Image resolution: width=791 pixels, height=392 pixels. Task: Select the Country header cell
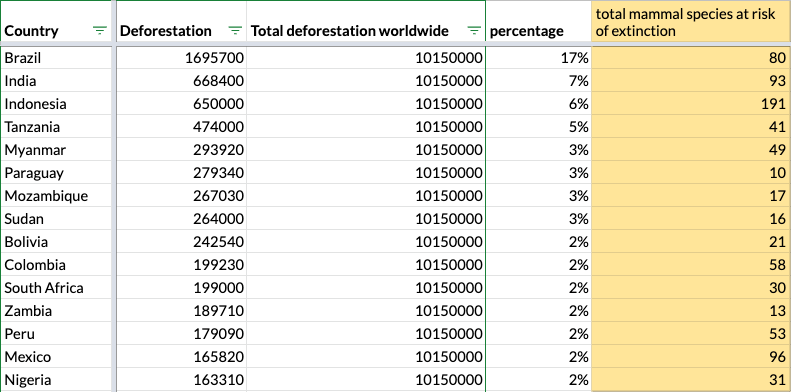(x=55, y=21)
